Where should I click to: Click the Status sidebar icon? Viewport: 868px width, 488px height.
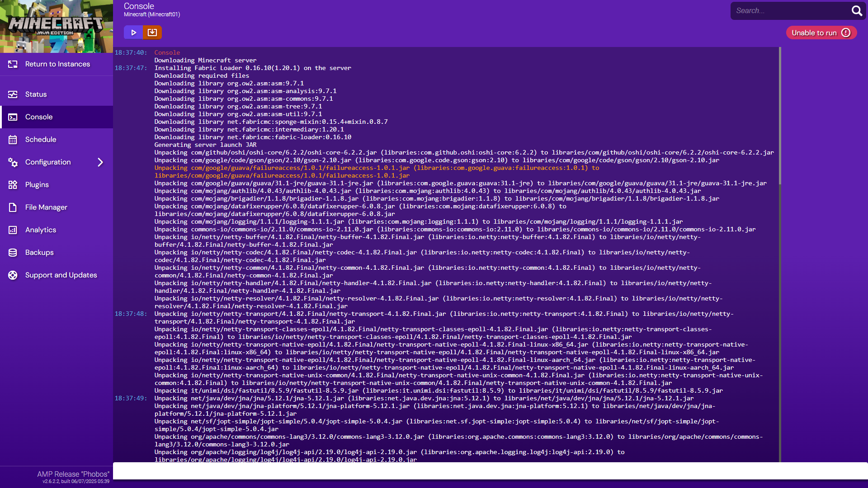(13, 94)
